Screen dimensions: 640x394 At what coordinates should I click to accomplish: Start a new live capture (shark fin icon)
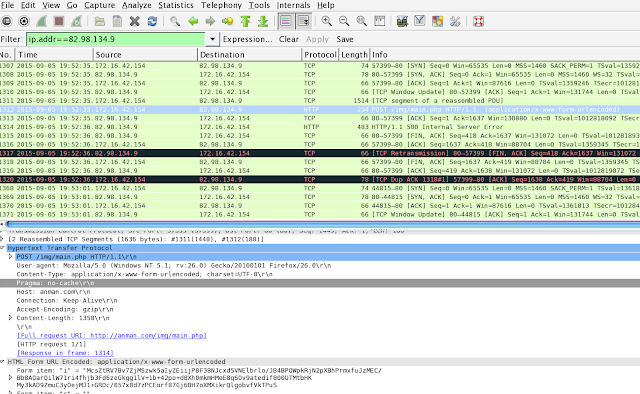pyautogui.click(x=42, y=21)
